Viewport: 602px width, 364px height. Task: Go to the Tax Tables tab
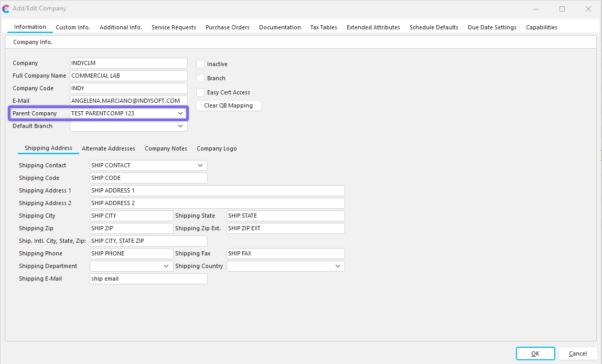pos(324,27)
